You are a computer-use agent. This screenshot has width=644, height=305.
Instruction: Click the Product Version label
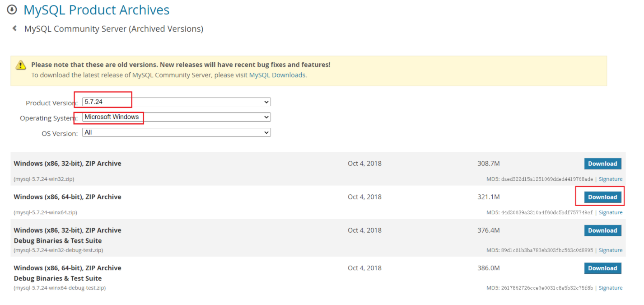tap(51, 103)
